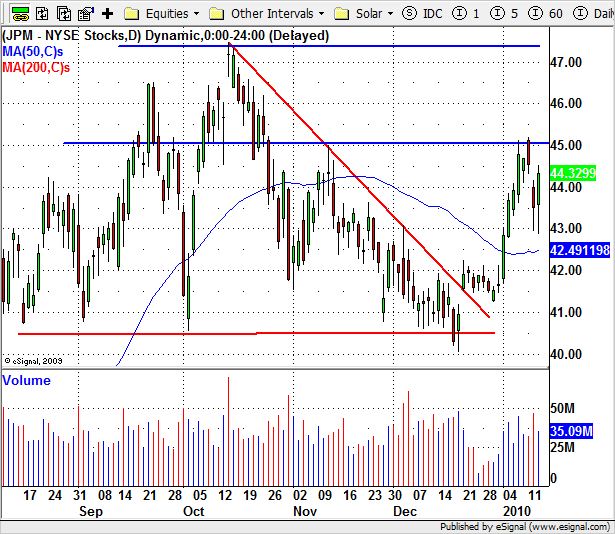Image resolution: width=615 pixels, height=534 pixels.
Task: Click the 35.09M volume value marker
Action: pyautogui.click(x=571, y=431)
